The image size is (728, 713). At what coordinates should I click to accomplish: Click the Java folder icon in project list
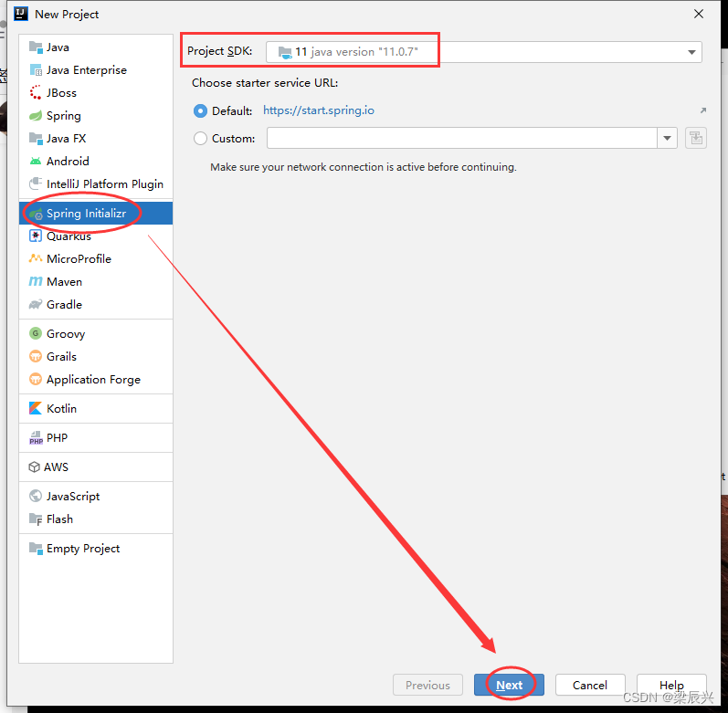point(36,47)
